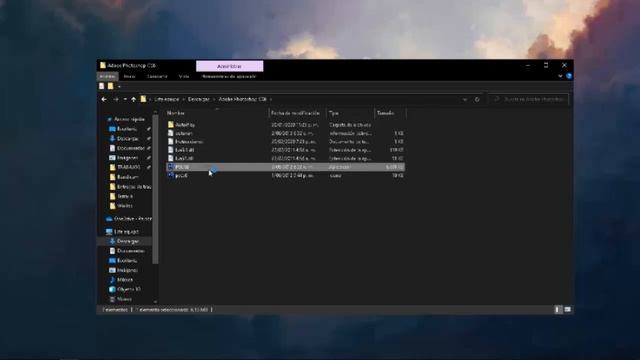Click the Descargas breadcrumb in address bar
The height and width of the screenshot is (360, 640).
click(199, 99)
